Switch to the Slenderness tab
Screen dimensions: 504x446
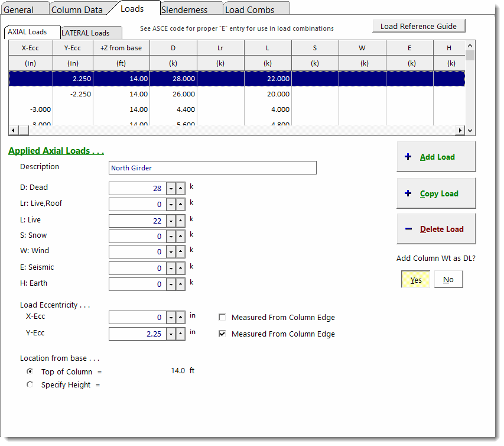pos(184,9)
